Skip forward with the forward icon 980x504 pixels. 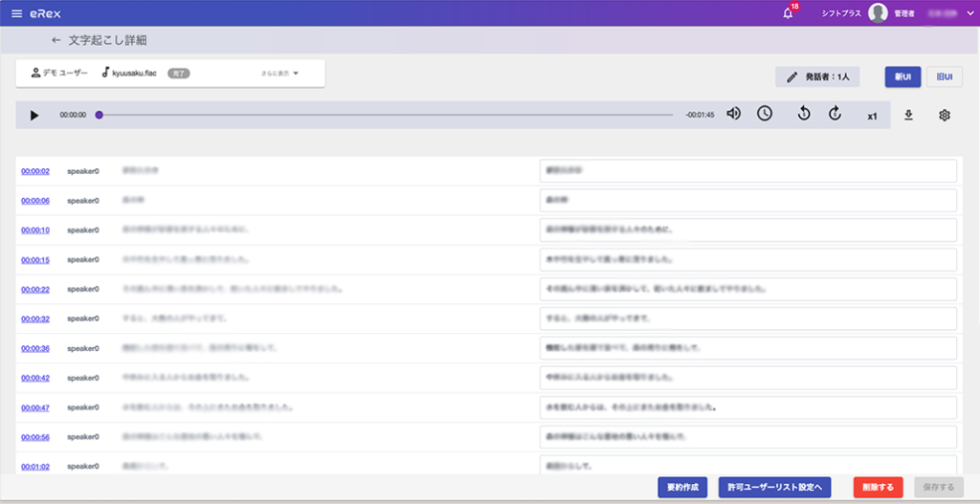pyautogui.click(x=835, y=114)
